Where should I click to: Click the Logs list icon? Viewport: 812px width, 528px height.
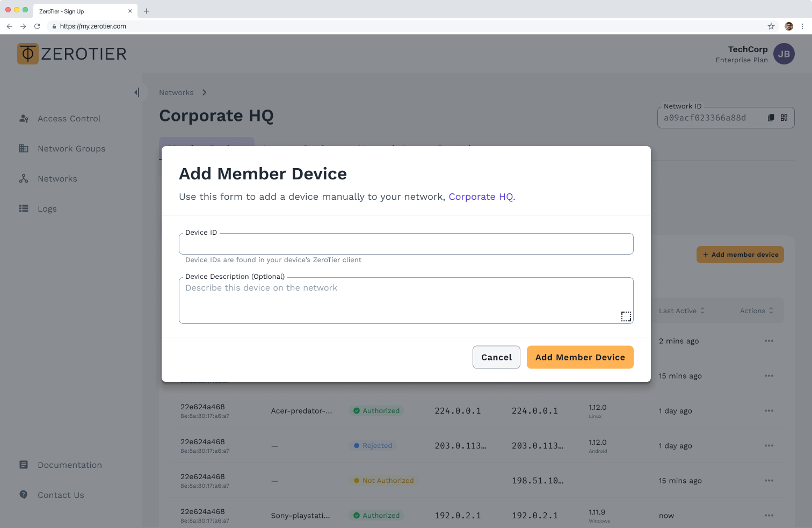click(x=24, y=208)
